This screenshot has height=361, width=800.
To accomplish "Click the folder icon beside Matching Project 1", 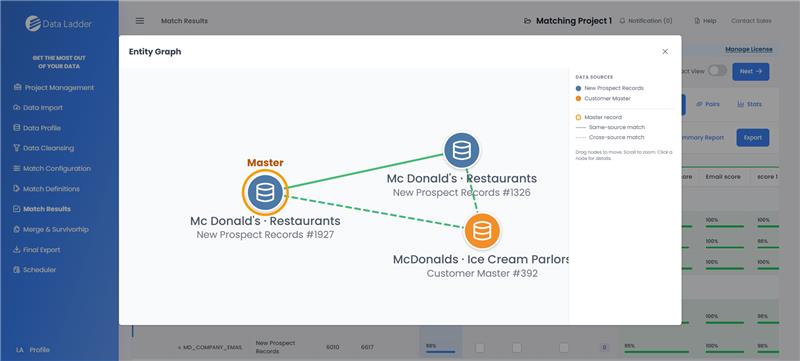I will point(527,21).
